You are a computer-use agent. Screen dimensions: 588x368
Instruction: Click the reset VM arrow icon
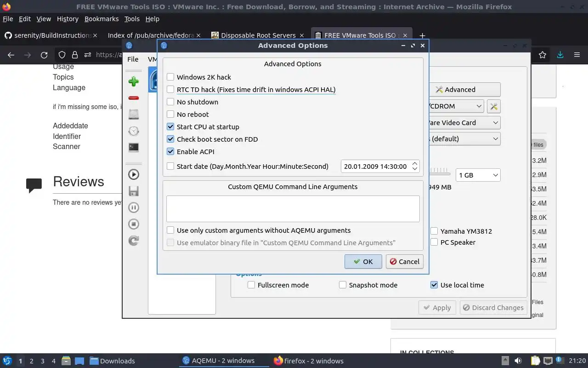[134, 241]
